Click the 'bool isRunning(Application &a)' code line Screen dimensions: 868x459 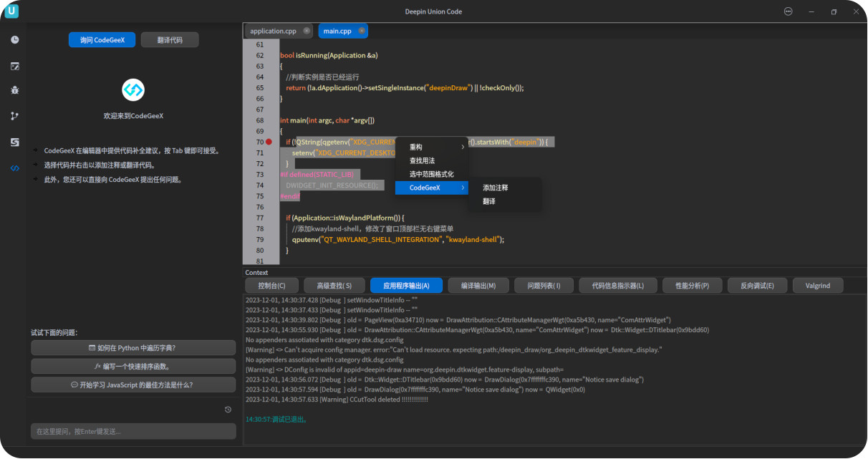click(329, 55)
